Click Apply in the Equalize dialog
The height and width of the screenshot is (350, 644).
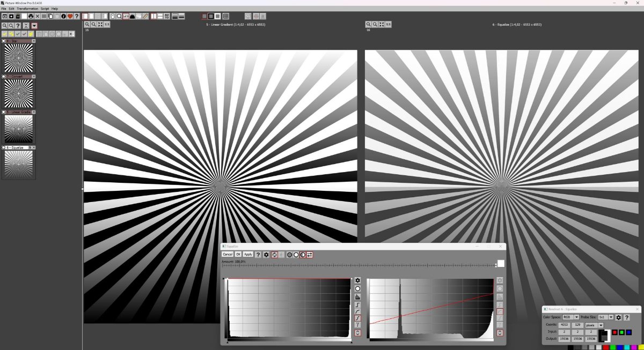[x=248, y=255]
